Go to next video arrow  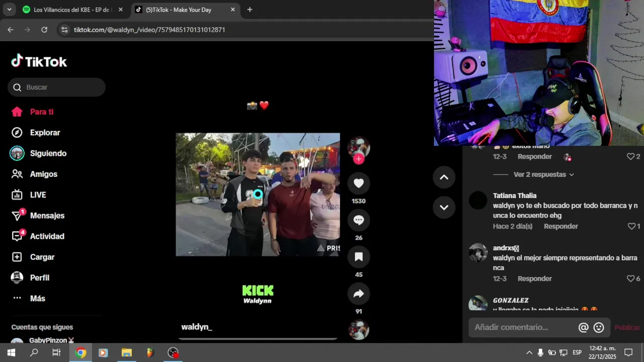point(444,207)
